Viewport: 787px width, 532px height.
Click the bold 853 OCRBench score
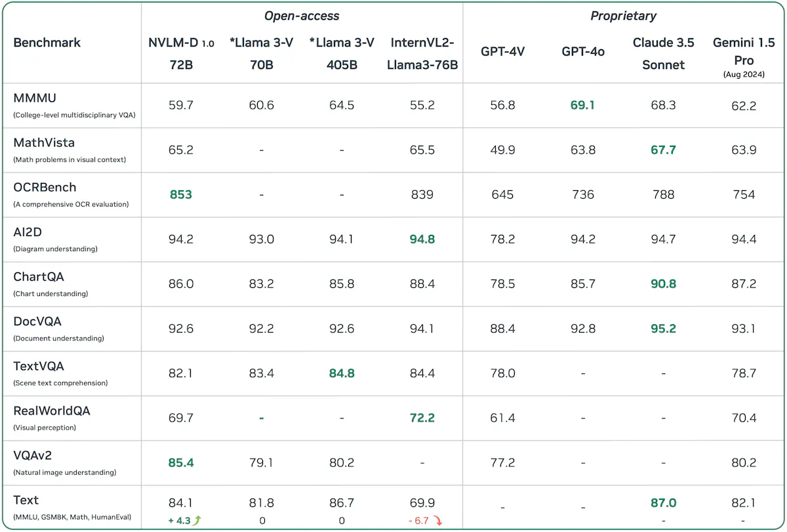(x=181, y=194)
